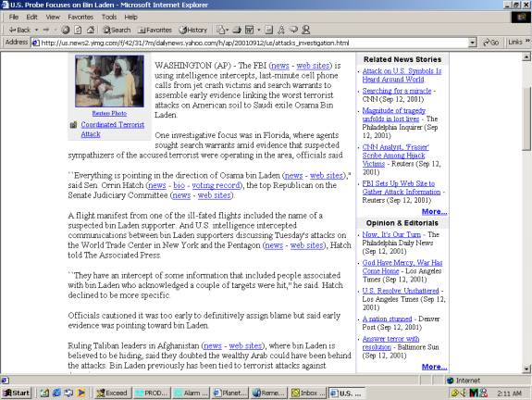Open the Favorites menu
This screenshot has height=400, width=532.
pyautogui.click(x=80, y=17)
